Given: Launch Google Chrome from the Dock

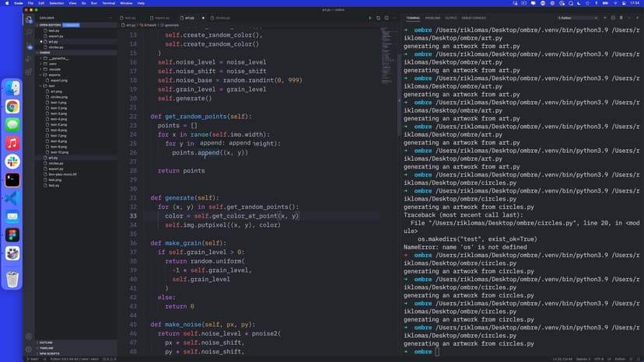Looking at the screenshot, I should (12, 106).
